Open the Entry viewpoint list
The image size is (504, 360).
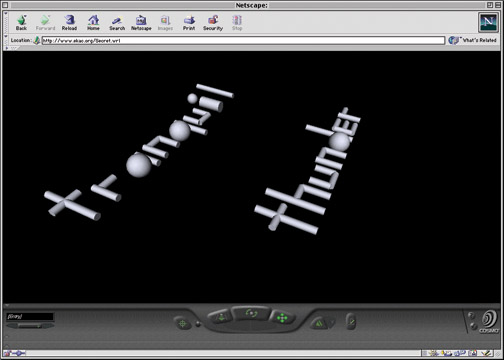tap(30, 316)
